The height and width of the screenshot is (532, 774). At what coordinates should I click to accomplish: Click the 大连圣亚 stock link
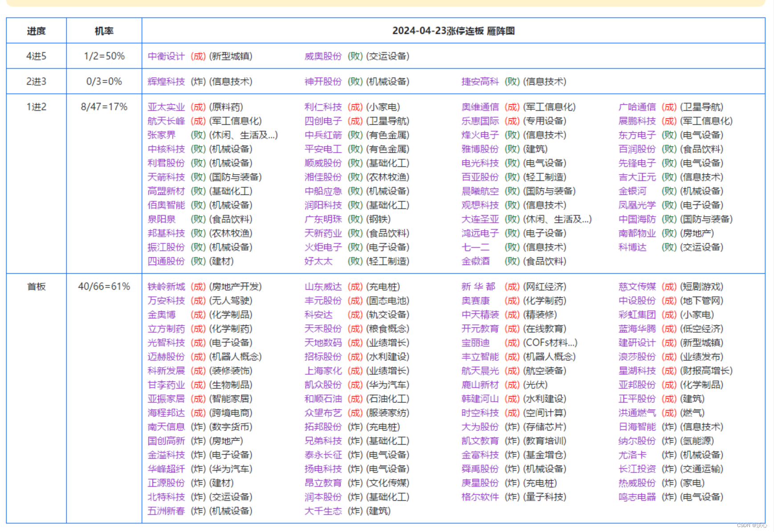tap(480, 219)
